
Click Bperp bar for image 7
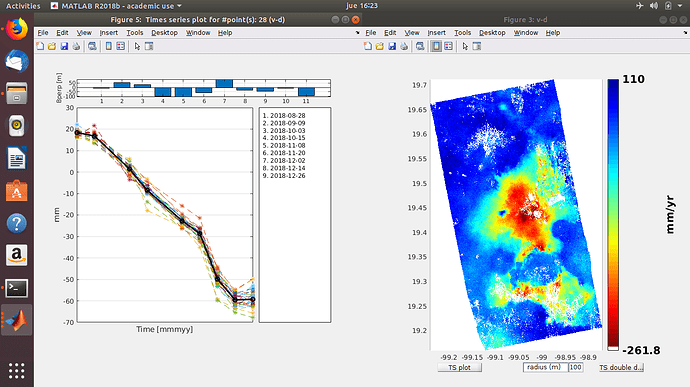pyautogui.click(x=224, y=84)
